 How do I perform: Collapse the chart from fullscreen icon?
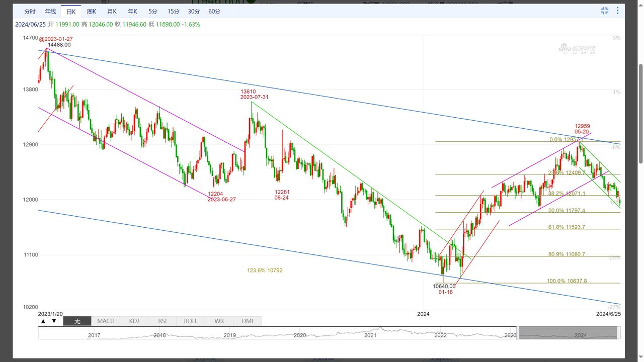[604, 11]
